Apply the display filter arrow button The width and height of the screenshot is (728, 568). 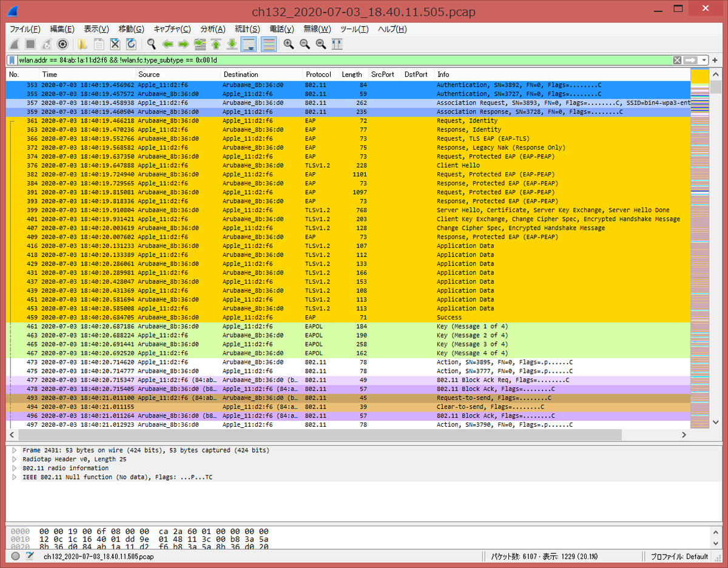[x=690, y=60]
